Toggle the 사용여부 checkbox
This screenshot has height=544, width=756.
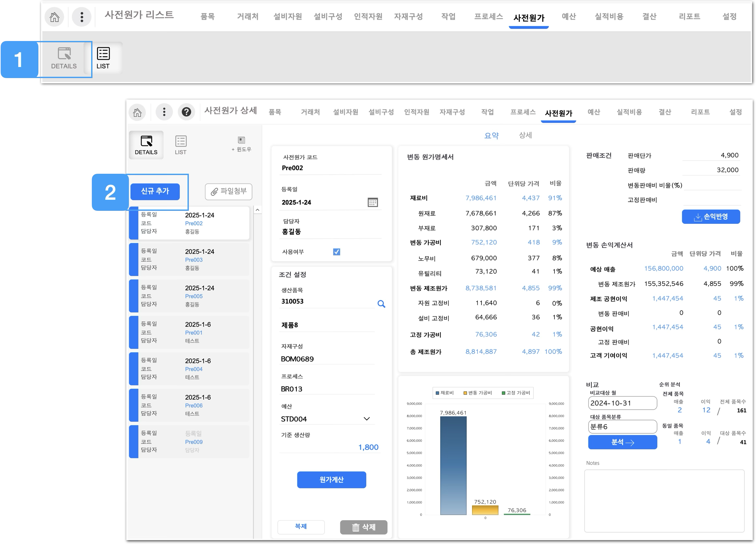[336, 252]
